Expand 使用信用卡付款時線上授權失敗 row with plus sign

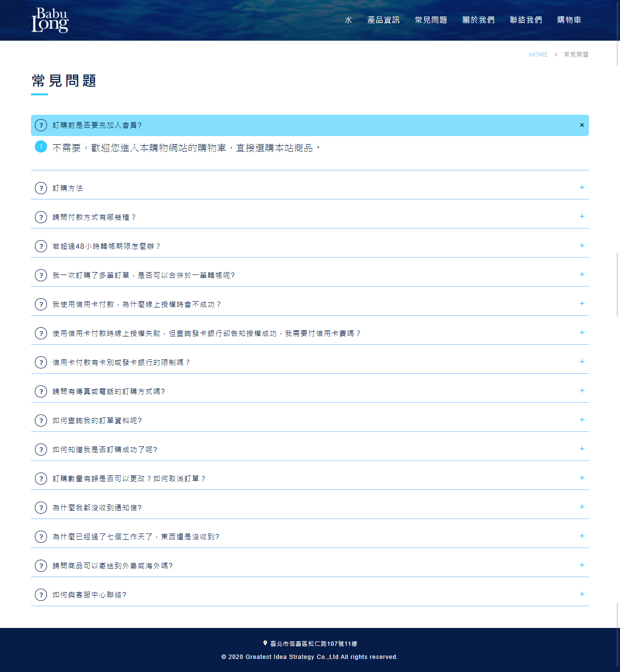[582, 333]
